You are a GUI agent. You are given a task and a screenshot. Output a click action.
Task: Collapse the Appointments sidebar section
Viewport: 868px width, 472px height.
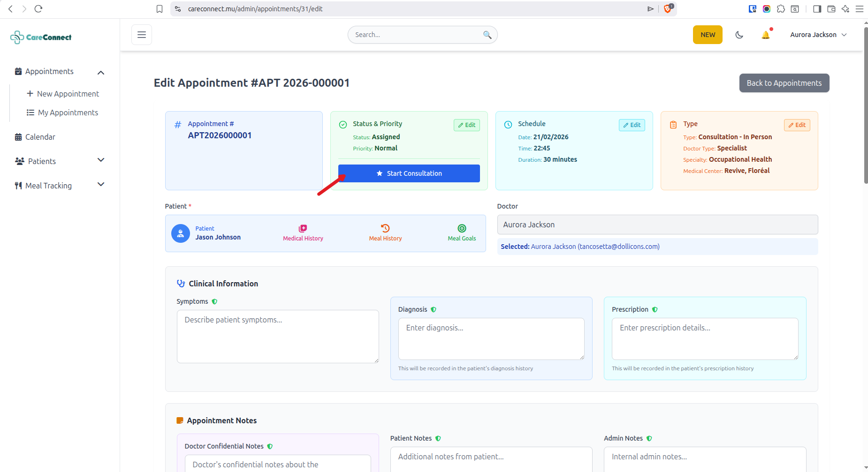click(100, 72)
